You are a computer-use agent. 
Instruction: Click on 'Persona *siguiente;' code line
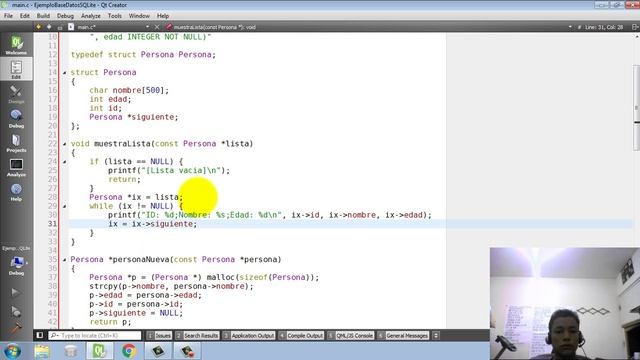click(134, 117)
